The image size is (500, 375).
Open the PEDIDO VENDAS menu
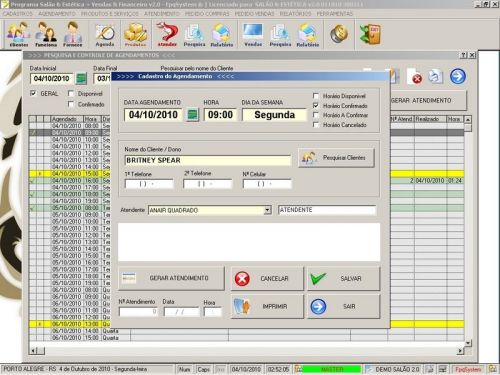[x=254, y=14]
